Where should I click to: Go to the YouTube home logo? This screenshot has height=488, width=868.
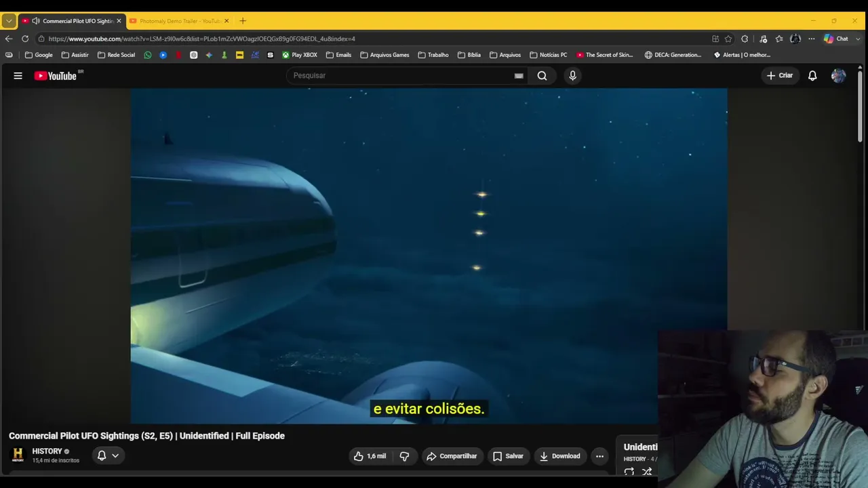[56, 76]
